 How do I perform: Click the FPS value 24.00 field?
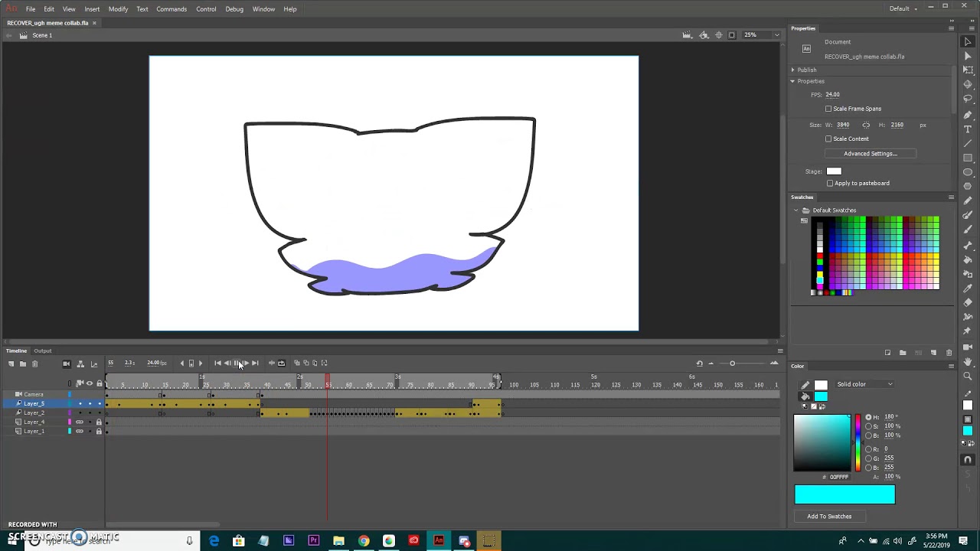tap(833, 95)
